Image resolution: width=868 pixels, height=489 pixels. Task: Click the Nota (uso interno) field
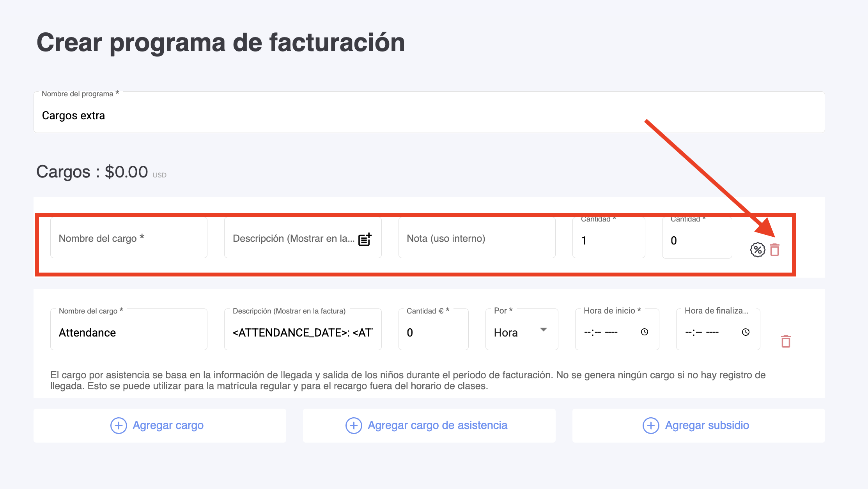coord(477,238)
